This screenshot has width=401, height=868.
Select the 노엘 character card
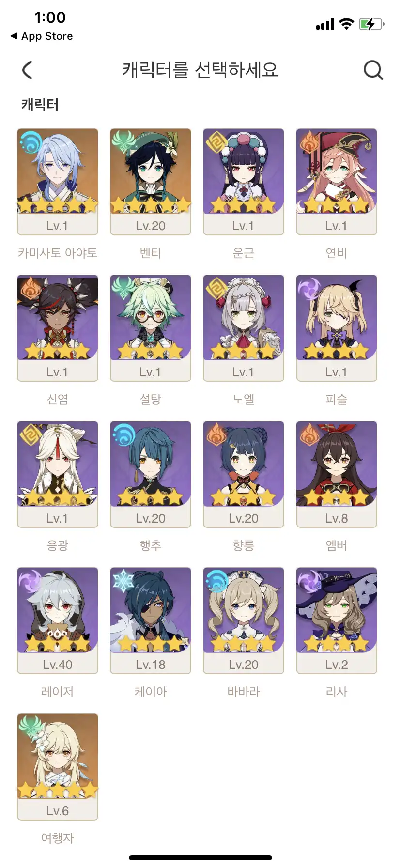244,328
